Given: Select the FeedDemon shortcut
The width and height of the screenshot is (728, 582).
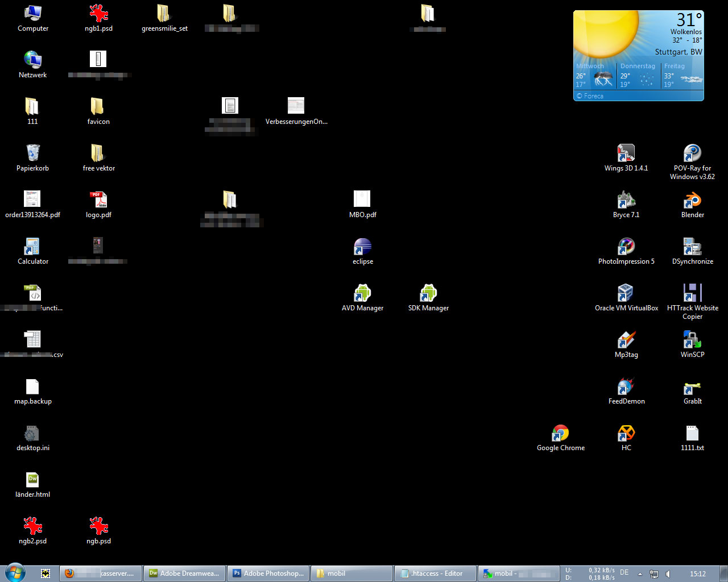Looking at the screenshot, I should [626, 387].
